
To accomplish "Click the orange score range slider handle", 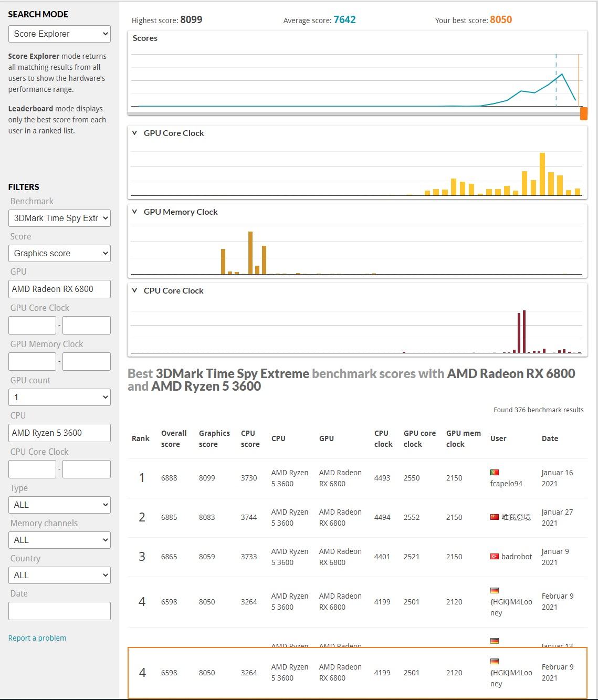I will 583,113.
